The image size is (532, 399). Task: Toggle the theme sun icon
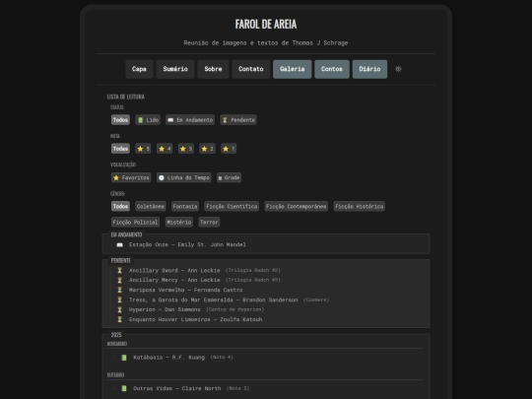click(398, 69)
